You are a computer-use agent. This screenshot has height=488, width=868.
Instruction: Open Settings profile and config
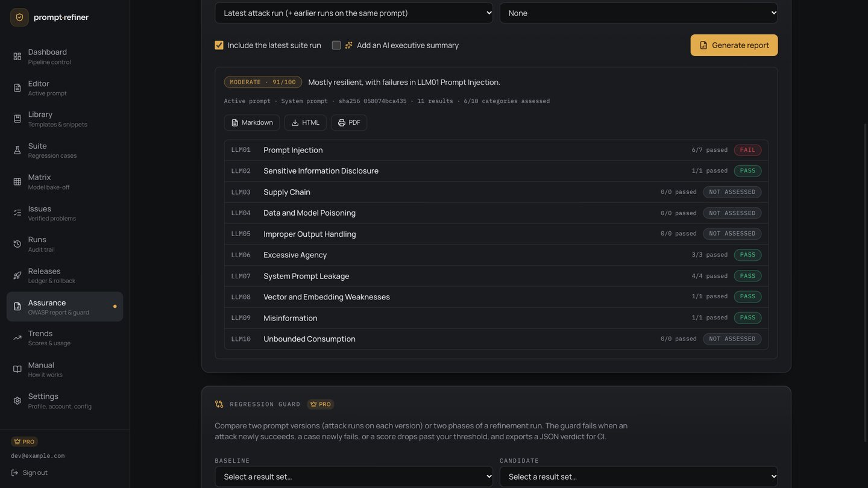click(65, 401)
